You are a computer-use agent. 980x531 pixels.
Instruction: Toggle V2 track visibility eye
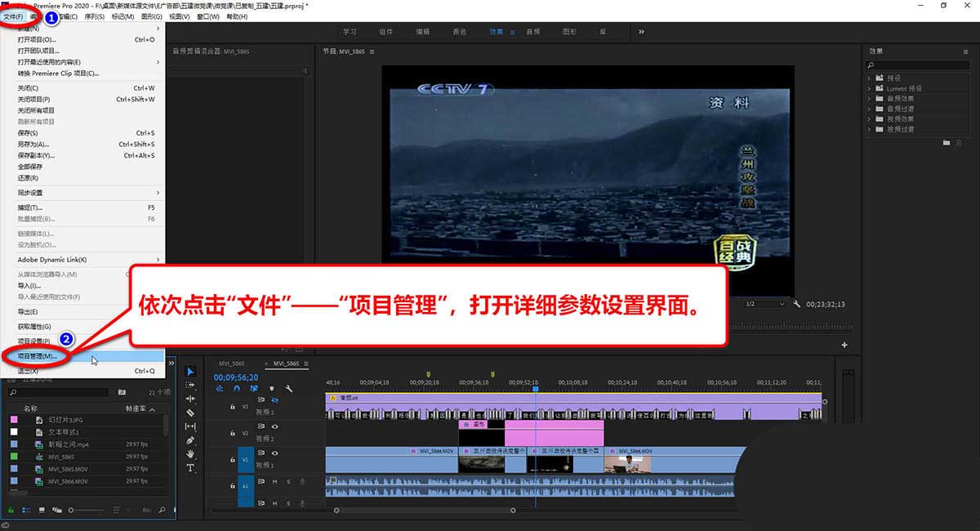(x=274, y=426)
